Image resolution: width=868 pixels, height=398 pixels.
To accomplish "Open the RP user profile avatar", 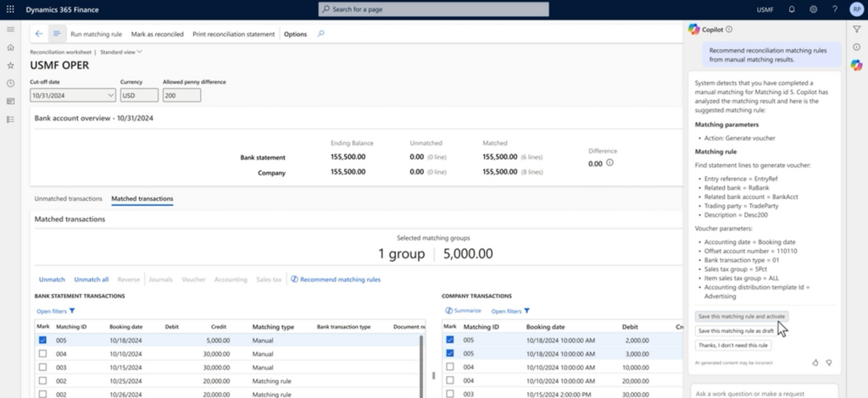I will 856,9.
